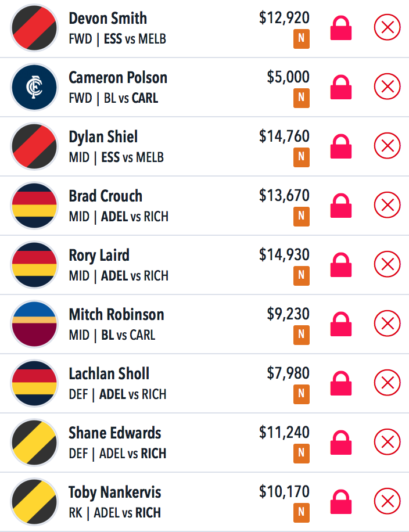Select Devon Smith's Essendon team logo
This screenshot has width=409, height=532.
pyautogui.click(x=34, y=28)
